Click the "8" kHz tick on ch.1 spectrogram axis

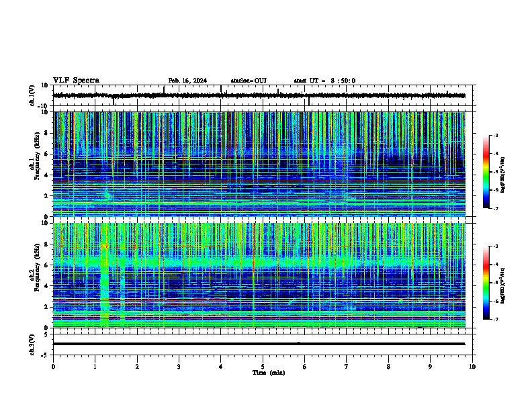point(46,133)
